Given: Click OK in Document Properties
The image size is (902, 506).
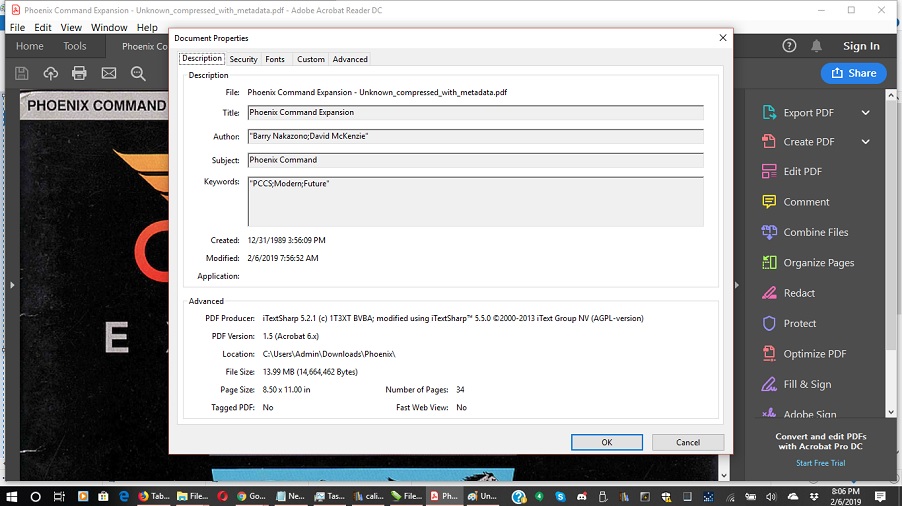Looking at the screenshot, I should (x=607, y=442).
